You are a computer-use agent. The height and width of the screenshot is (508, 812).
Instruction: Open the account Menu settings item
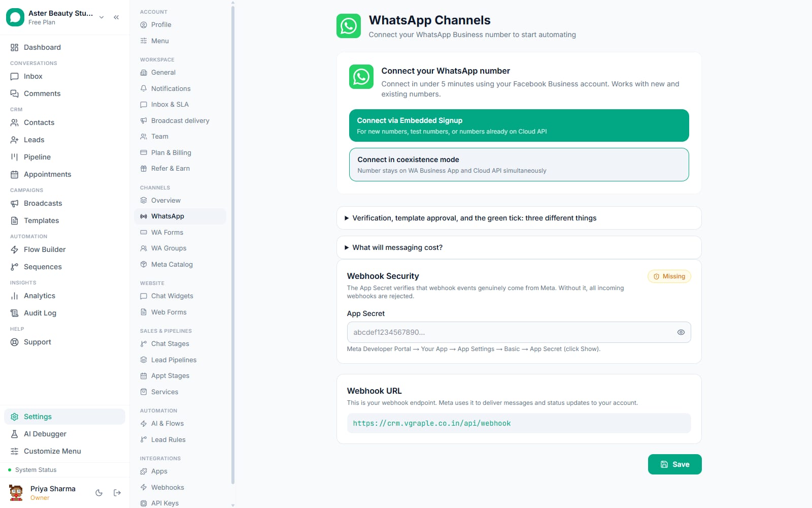coord(180,41)
